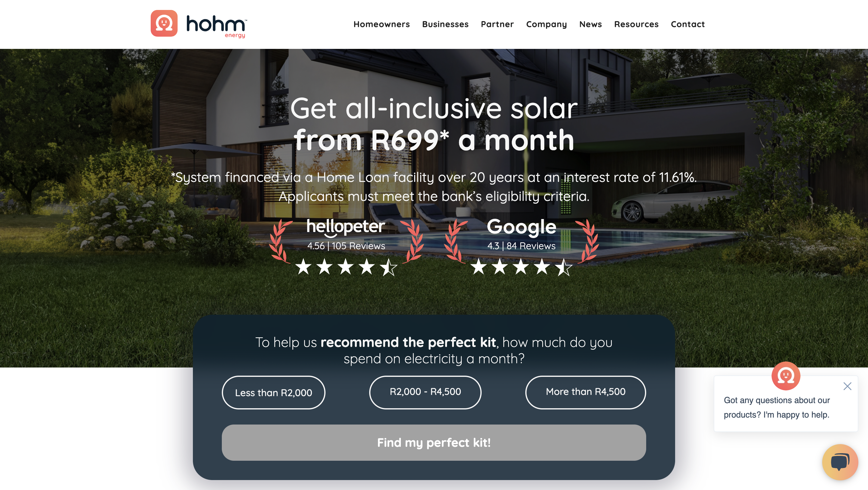The width and height of the screenshot is (868, 490).
Task: Click the chatbot avatar icon
Action: (x=786, y=375)
